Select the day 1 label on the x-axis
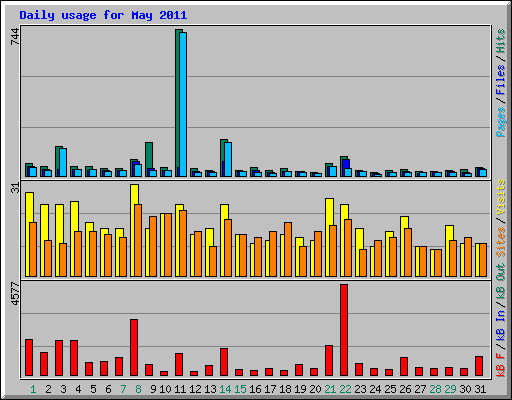Screen dimensions: 512x400 click(x=33, y=389)
